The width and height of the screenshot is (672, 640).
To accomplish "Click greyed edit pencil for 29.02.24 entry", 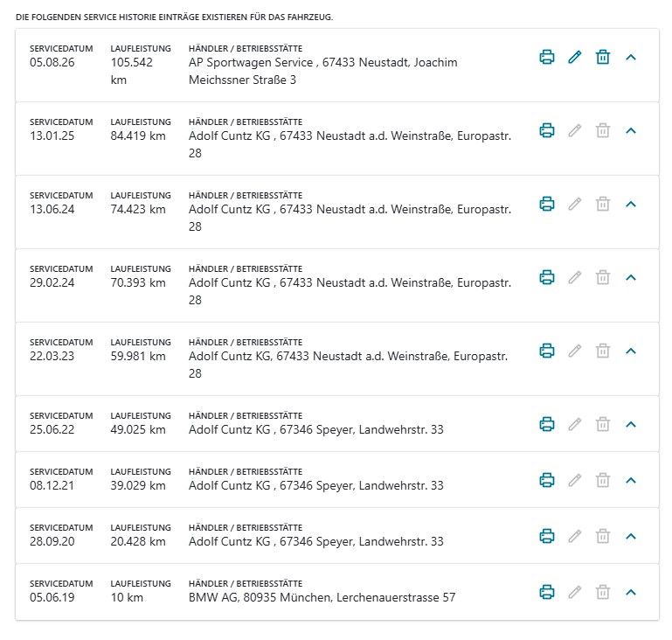I will 575,277.
